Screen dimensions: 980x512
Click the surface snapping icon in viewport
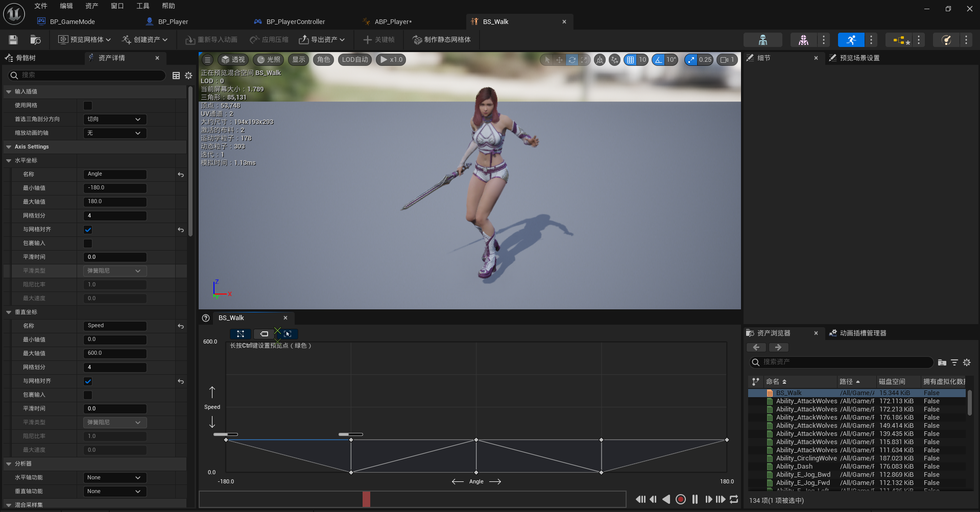[614, 60]
